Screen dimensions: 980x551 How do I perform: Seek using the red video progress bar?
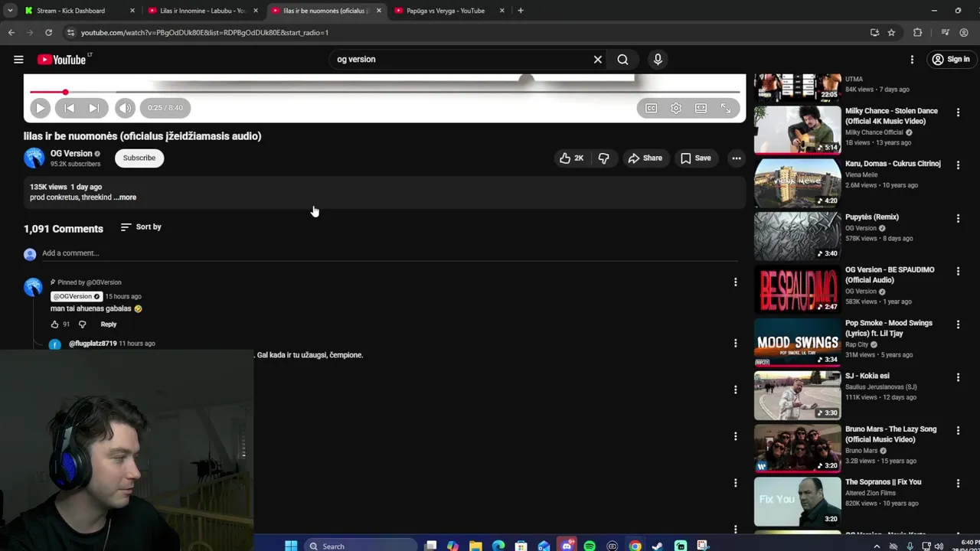tap(384, 92)
